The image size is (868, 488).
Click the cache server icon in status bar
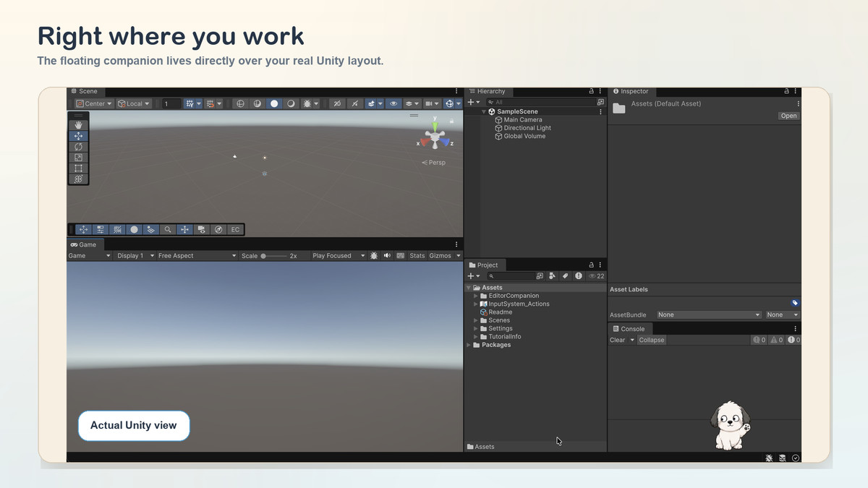(783, 458)
